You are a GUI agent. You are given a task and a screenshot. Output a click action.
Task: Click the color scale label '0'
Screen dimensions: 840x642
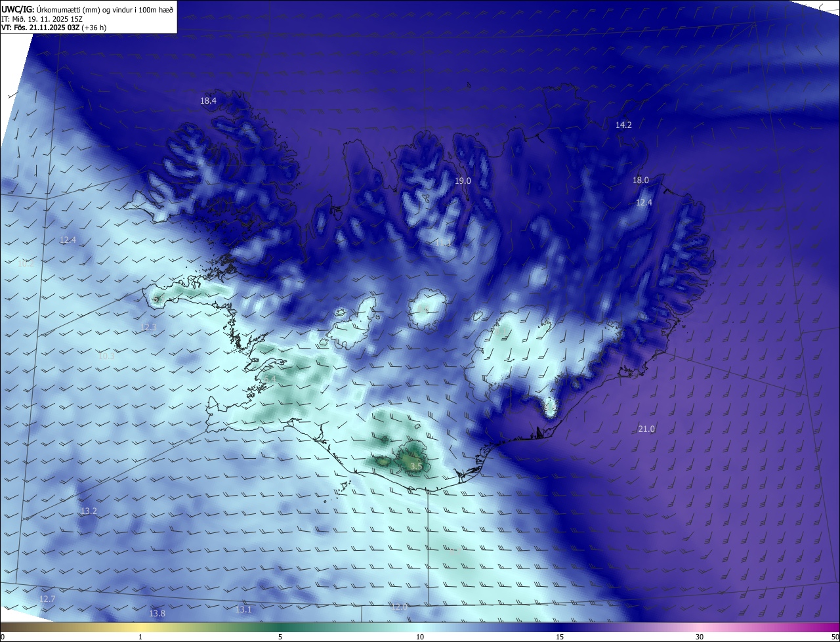pos(3,637)
